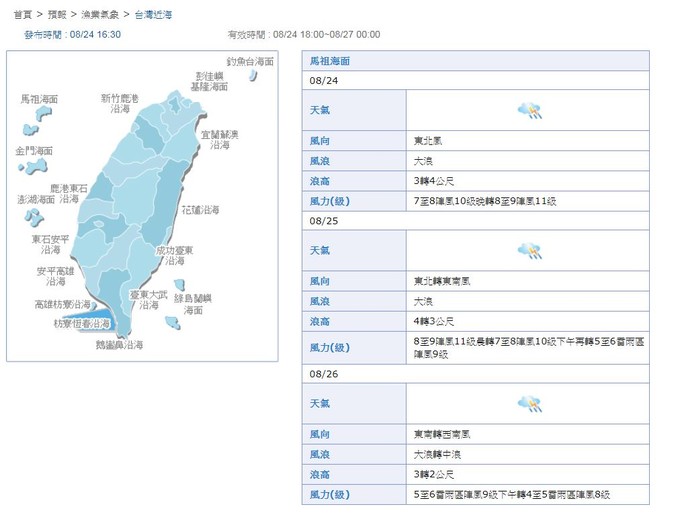Open 預報 in the breadcrumb
Screen dimensions: 680x519
(57, 14)
